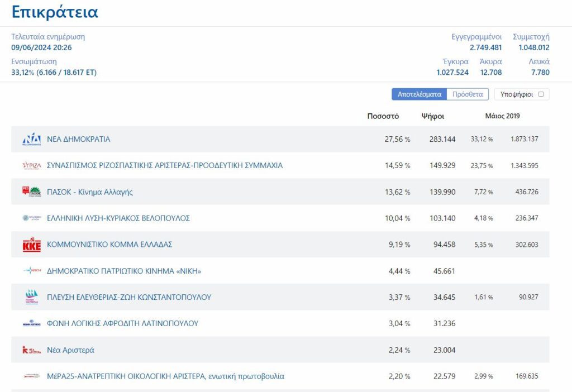Click the vote count 139.990
This screenshot has height=392, width=572.
tap(442, 192)
